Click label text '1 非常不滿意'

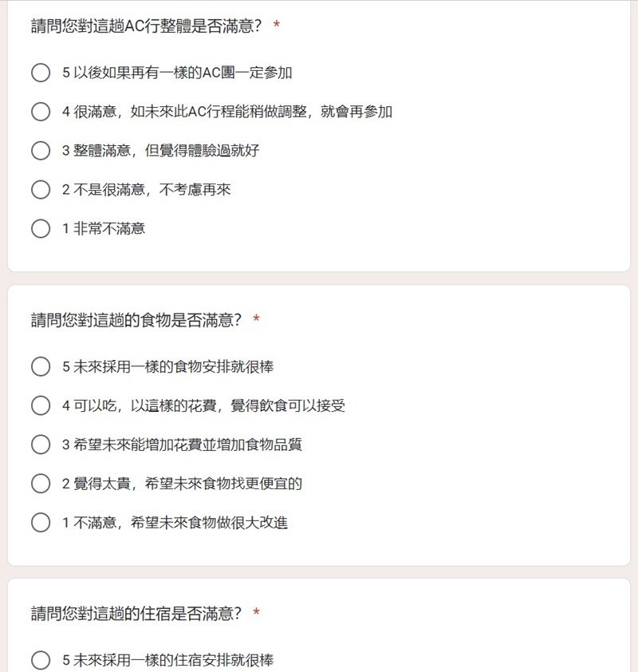click(x=104, y=228)
